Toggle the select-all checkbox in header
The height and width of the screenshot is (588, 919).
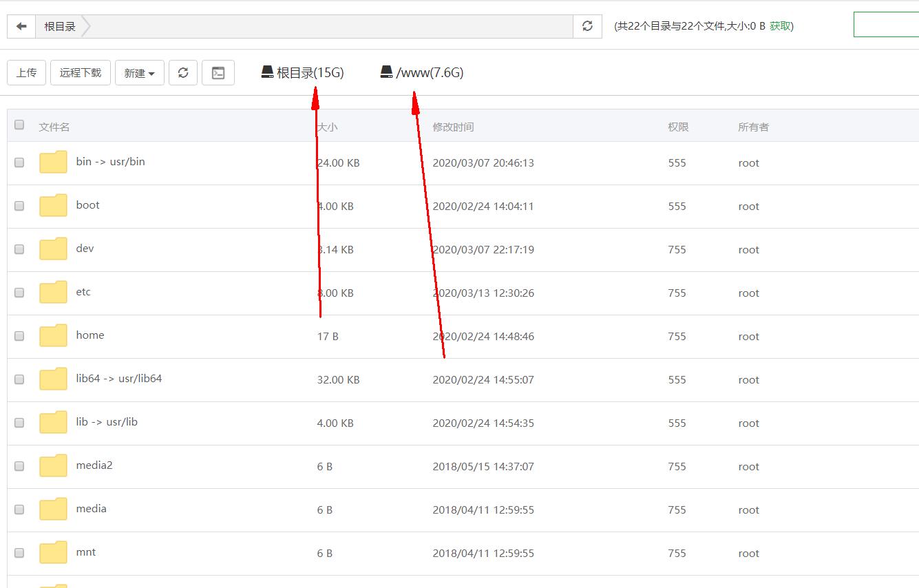19,125
